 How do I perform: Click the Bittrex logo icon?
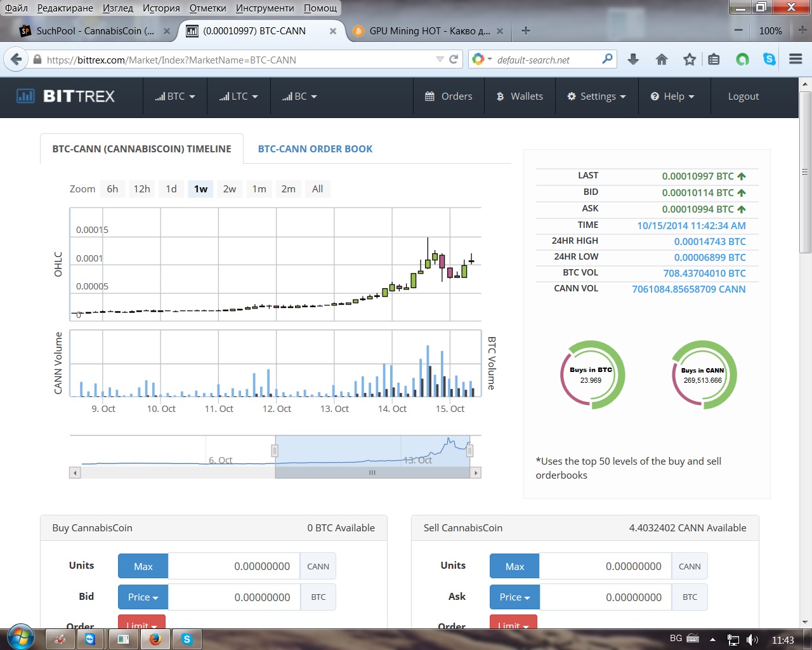click(25, 96)
